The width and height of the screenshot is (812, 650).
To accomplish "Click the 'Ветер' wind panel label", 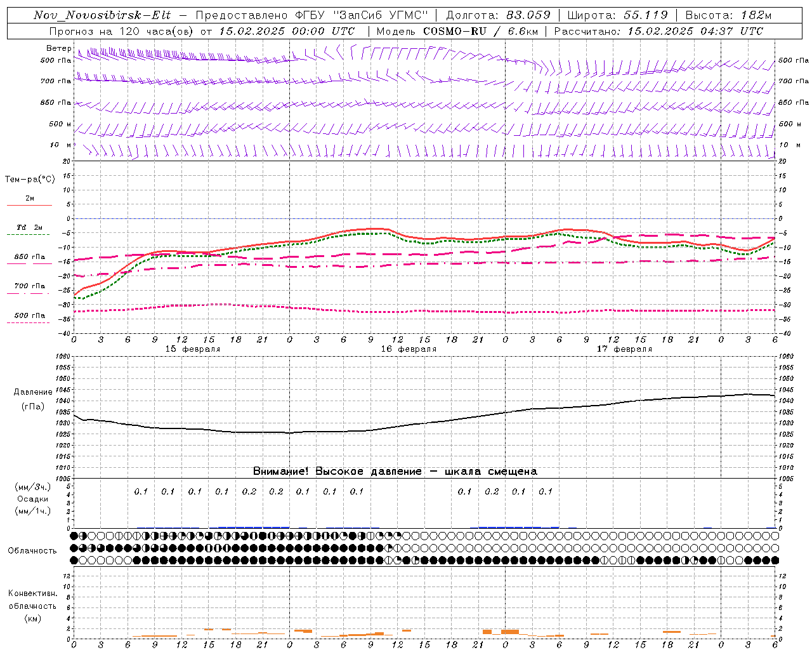I will [x=59, y=48].
